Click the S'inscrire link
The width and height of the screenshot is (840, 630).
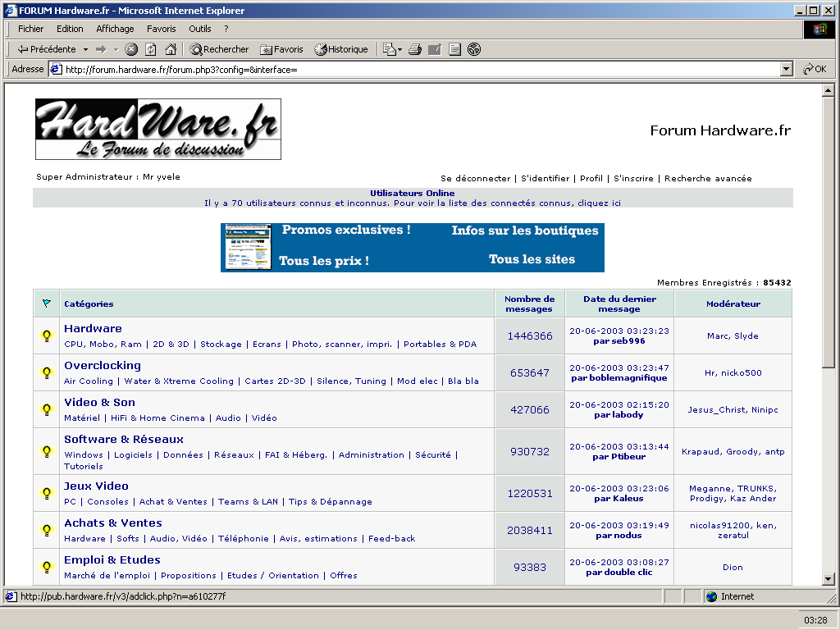633,178
